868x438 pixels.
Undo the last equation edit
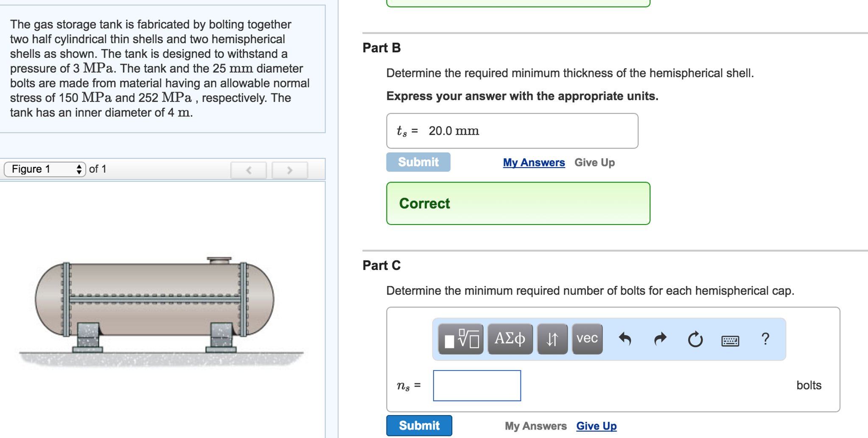pos(625,339)
